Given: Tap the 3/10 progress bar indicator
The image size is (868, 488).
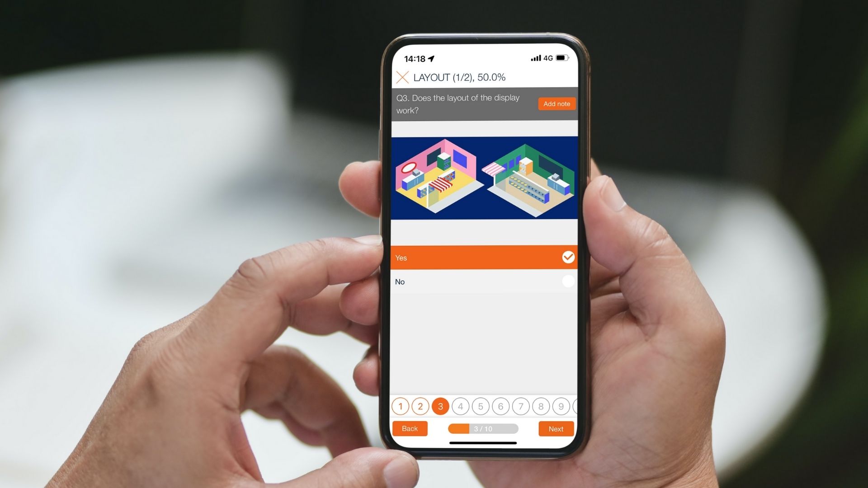Looking at the screenshot, I should pos(484,429).
